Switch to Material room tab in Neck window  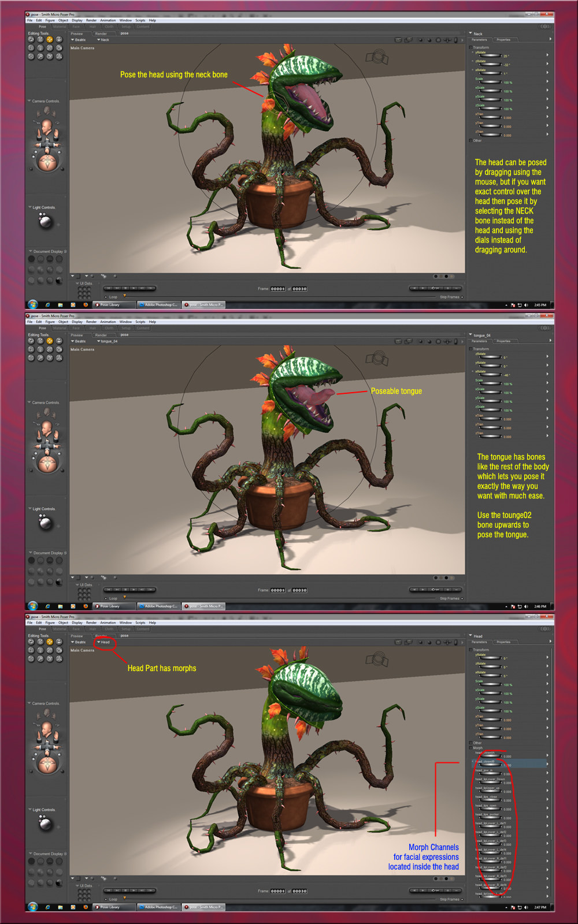tap(60, 27)
